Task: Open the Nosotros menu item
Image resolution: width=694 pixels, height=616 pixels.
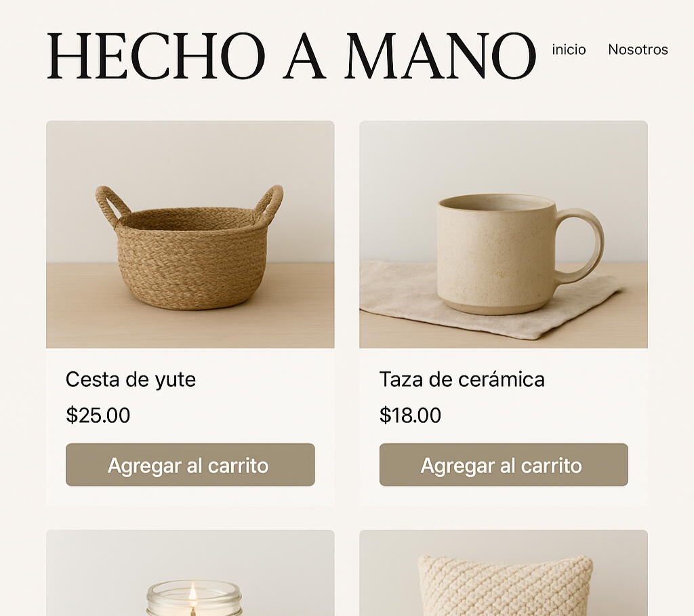Action: pos(638,49)
